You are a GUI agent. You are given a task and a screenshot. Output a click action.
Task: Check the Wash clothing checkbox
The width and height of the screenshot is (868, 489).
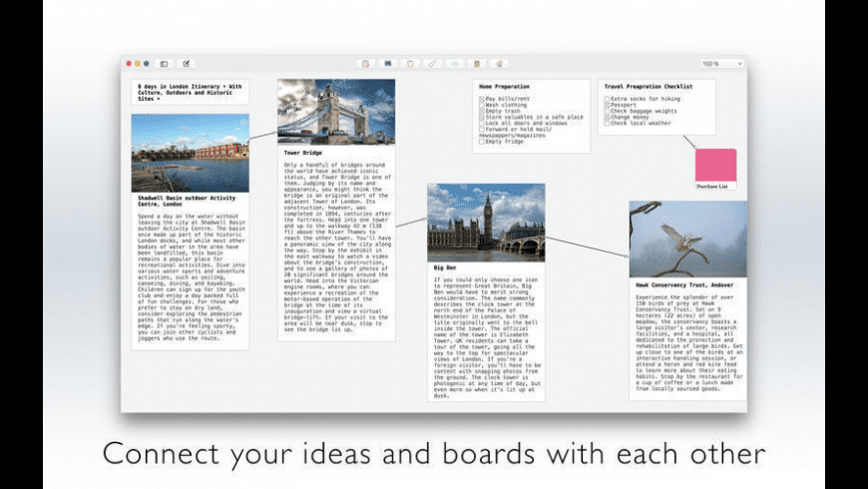[x=482, y=105]
